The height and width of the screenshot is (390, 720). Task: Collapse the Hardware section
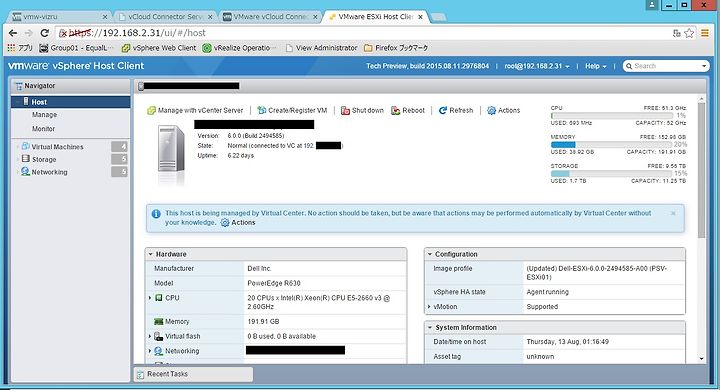(151, 254)
